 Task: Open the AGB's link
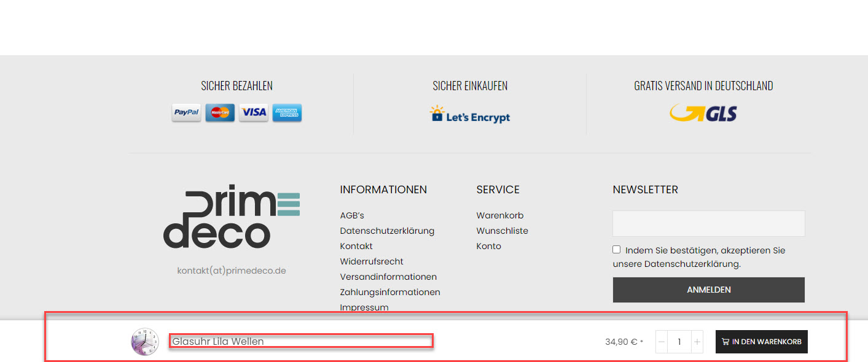(x=352, y=215)
